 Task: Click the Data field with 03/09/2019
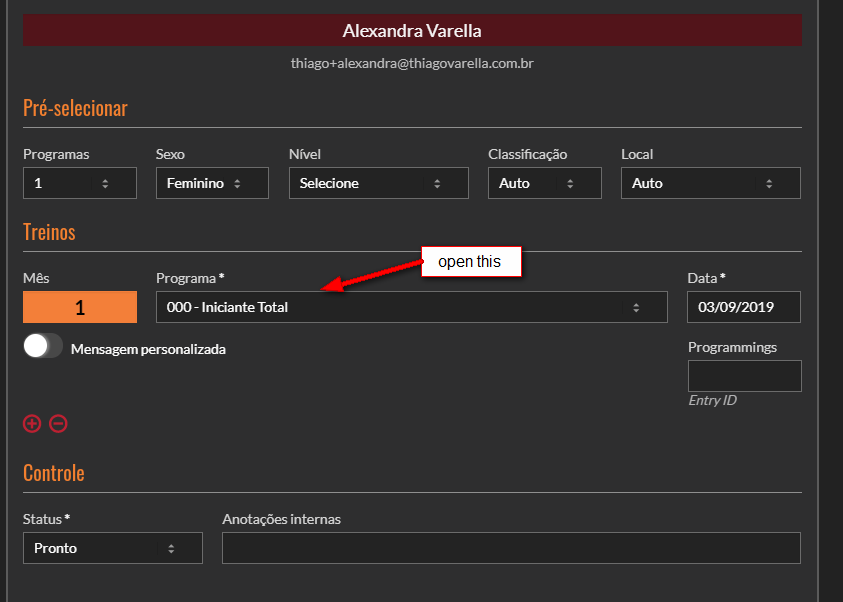click(x=743, y=307)
